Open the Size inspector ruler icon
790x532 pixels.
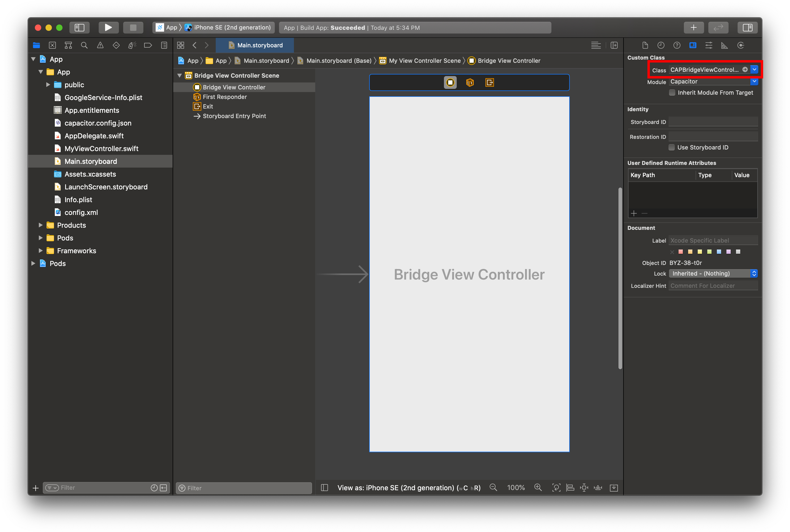(724, 45)
